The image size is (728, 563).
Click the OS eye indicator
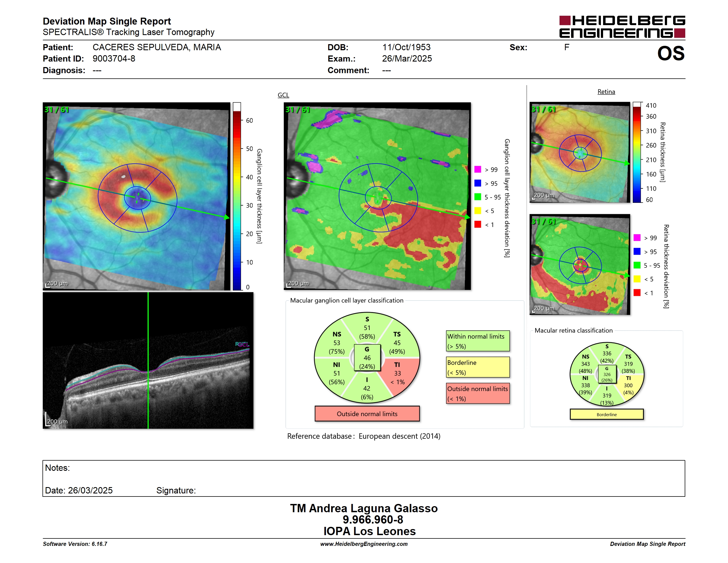(671, 53)
